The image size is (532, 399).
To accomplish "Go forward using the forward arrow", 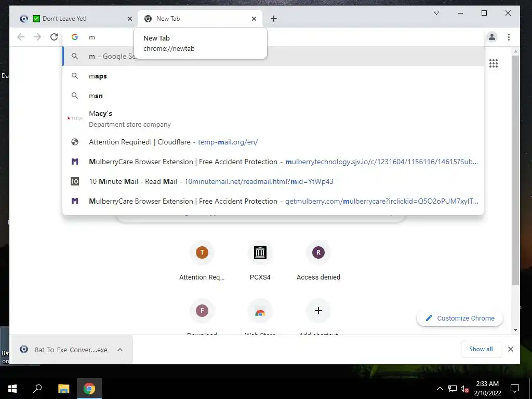I will click(x=37, y=37).
